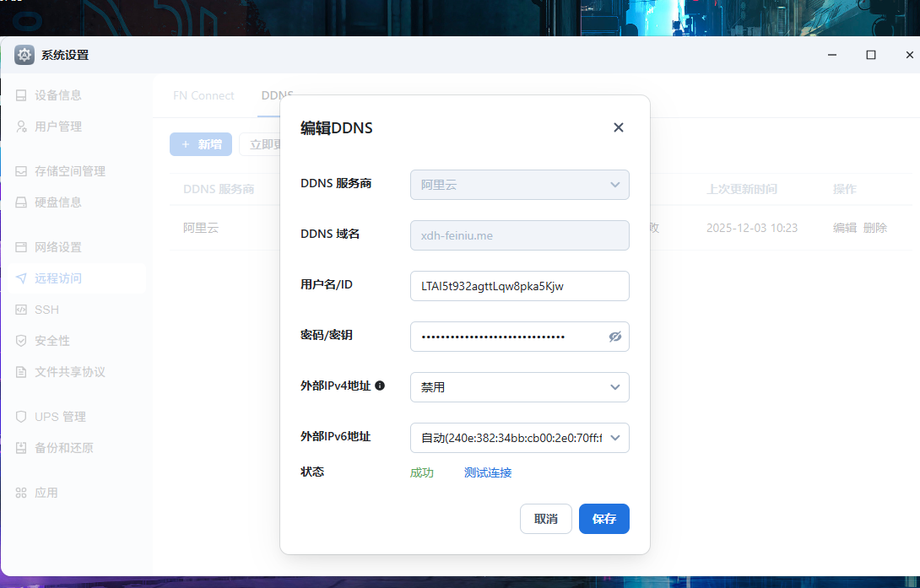Toggle password visibility in 密码/密钥 field
This screenshot has width=920, height=588.
(615, 337)
